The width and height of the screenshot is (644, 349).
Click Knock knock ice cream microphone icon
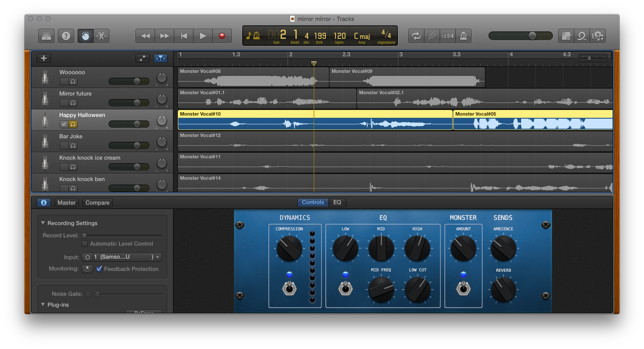[x=45, y=163]
